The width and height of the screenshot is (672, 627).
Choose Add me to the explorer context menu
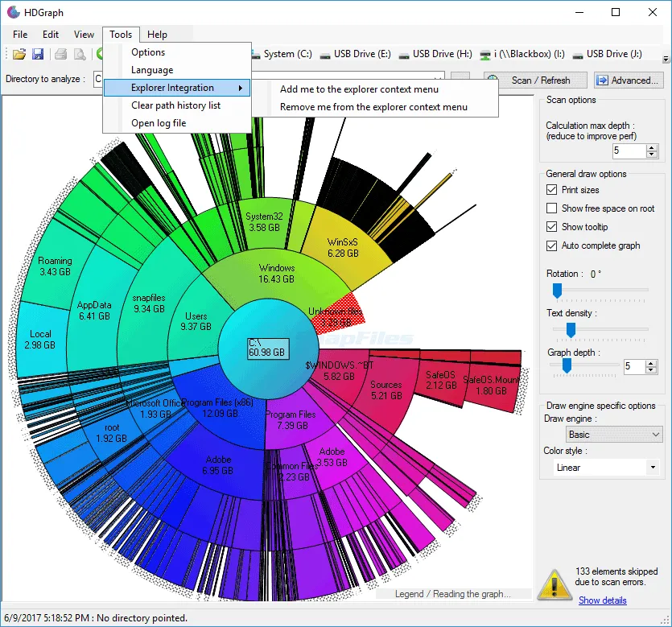pyautogui.click(x=375, y=89)
